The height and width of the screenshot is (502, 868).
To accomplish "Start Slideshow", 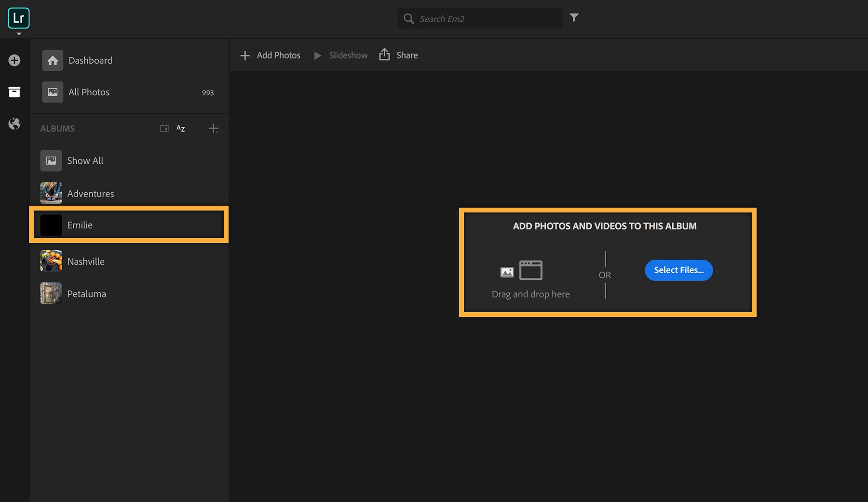I will click(348, 55).
